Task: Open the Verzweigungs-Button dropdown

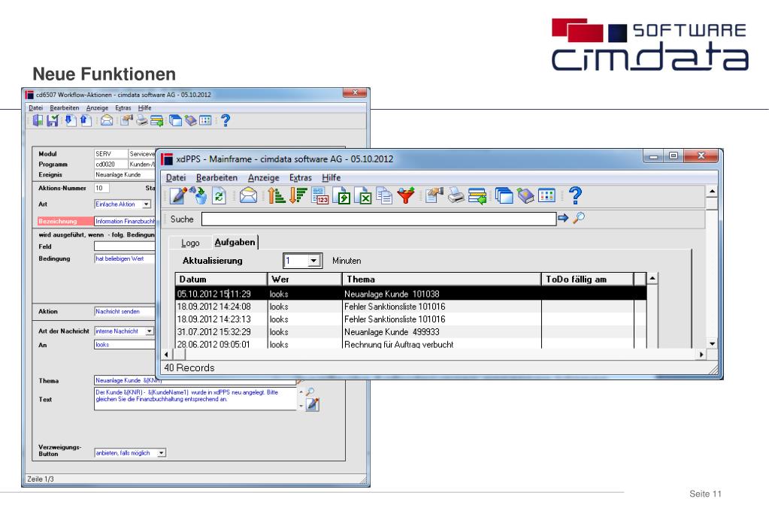Action: 162,453
